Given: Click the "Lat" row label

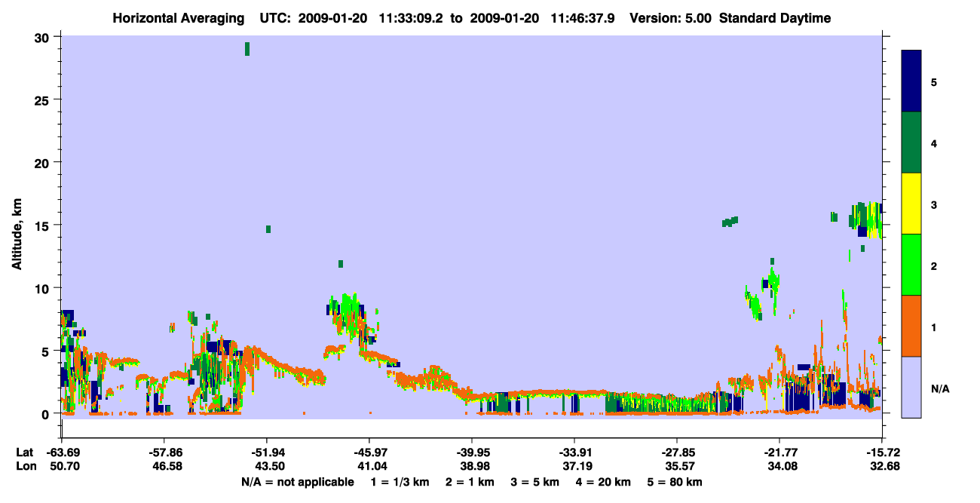Looking at the screenshot, I should (25, 452).
